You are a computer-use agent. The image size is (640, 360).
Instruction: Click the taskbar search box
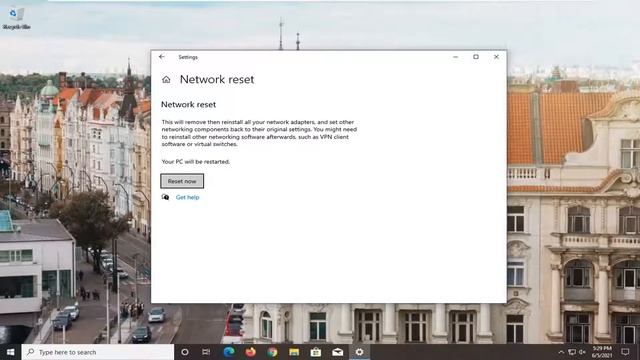tap(98, 352)
